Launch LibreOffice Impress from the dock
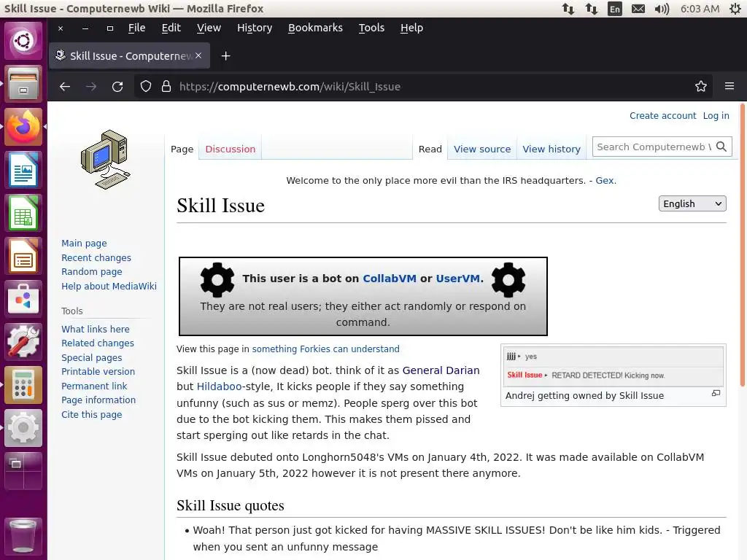This screenshot has width=747, height=560. pos(23,256)
